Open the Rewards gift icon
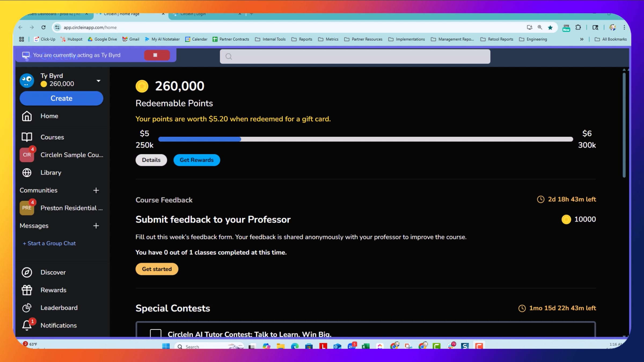This screenshot has height=362, width=644. coord(27,290)
